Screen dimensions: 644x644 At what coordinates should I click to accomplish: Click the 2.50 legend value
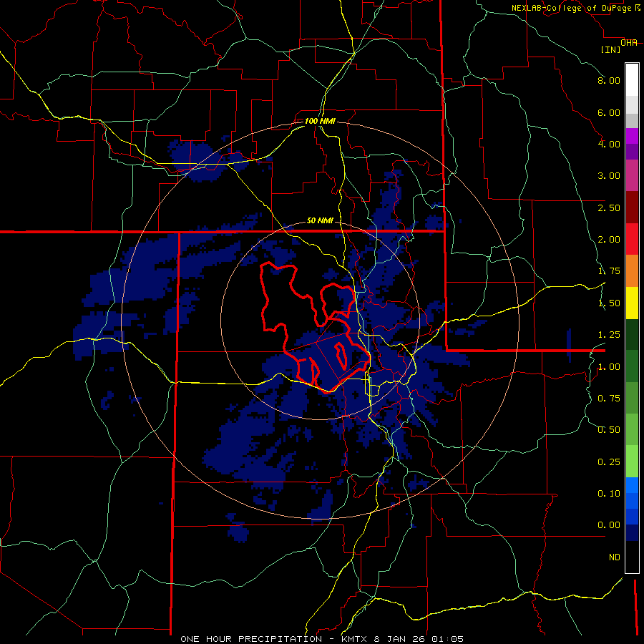tap(609, 208)
